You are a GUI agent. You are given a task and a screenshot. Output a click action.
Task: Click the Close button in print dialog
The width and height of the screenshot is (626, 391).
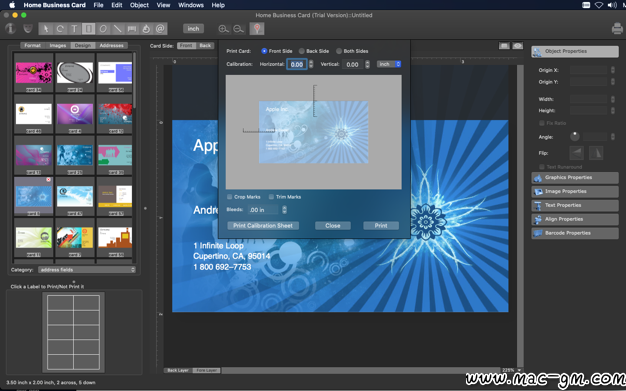click(x=333, y=226)
